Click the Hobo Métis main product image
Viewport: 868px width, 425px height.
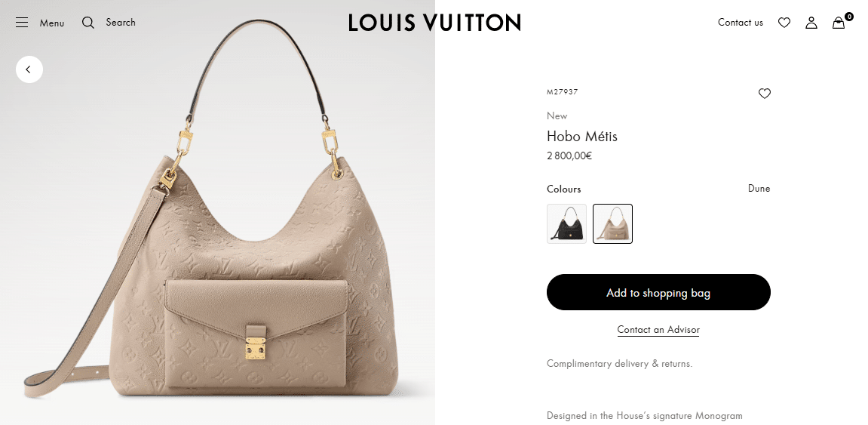point(217,222)
